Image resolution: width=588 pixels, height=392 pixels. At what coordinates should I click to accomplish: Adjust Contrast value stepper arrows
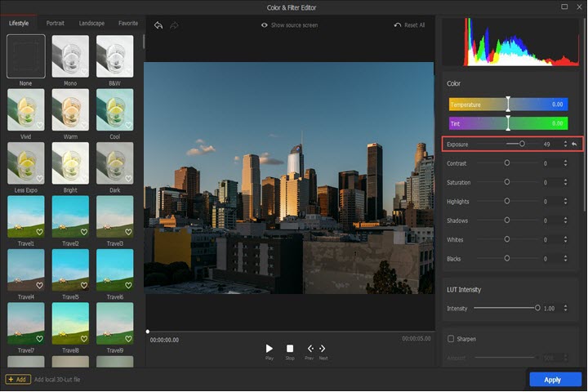point(565,163)
